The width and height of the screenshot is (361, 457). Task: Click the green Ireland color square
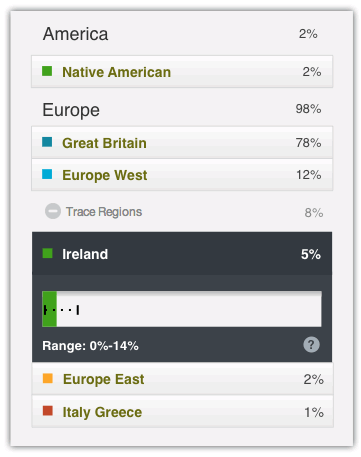click(48, 253)
